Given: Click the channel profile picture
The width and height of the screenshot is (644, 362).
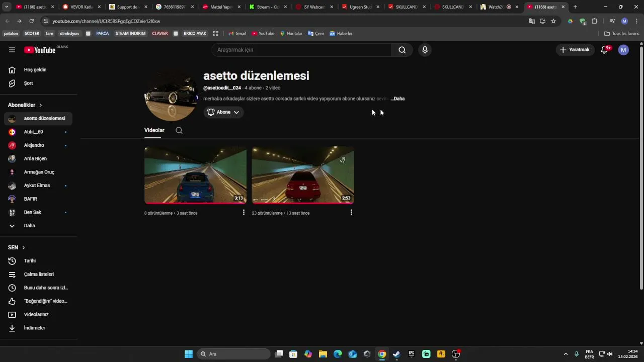Looking at the screenshot, I should click(172, 95).
